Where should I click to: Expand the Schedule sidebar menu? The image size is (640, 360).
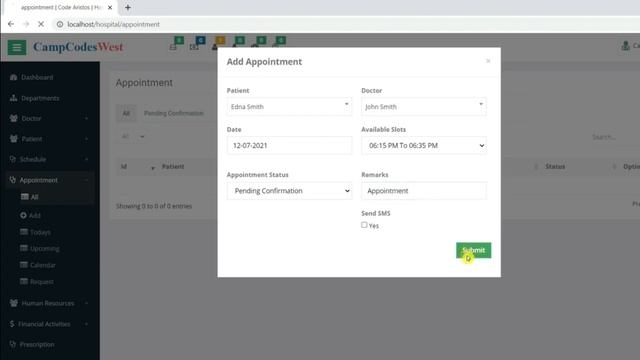[49, 159]
